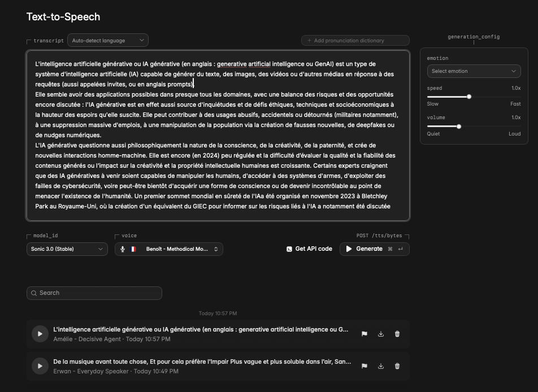This screenshot has width=538, height=392.
Task: Flag the Amélie recording
Action: pyautogui.click(x=365, y=334)
